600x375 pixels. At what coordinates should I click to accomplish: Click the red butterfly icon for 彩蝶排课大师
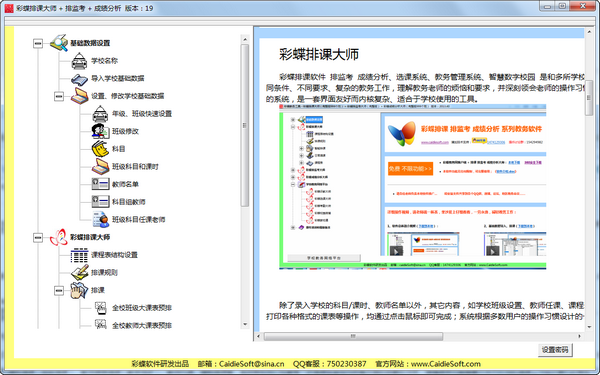click(59, 237)
